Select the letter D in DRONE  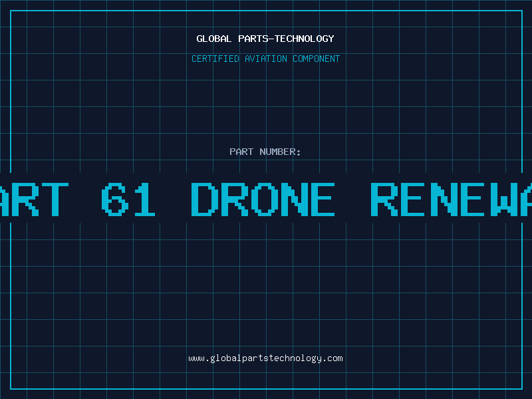[205, 199]
